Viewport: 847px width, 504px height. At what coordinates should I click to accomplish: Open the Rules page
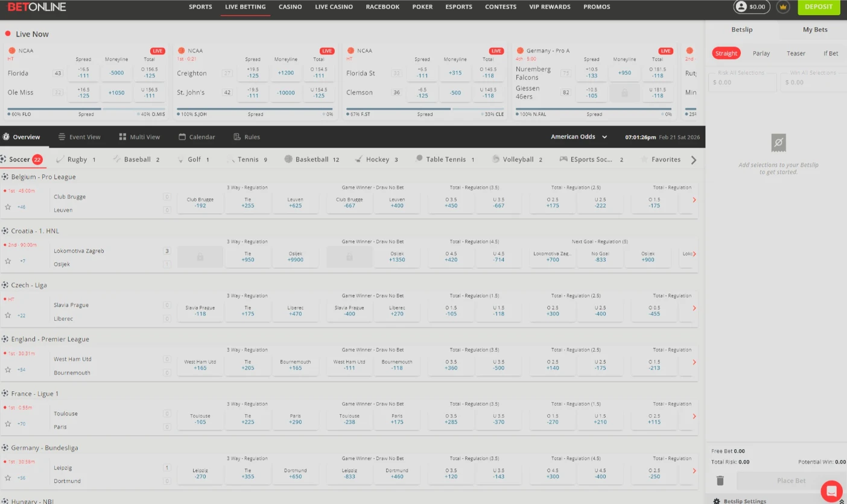(x=247, y=137)
